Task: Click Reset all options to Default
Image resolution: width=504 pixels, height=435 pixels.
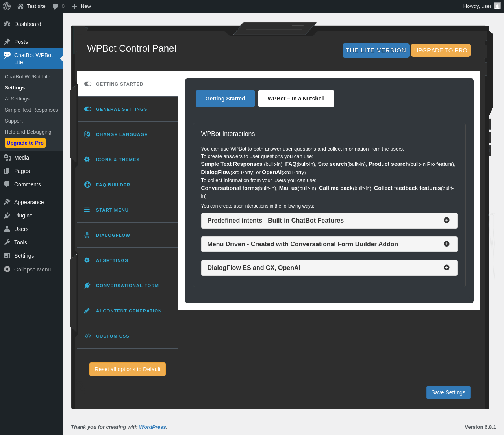Action: tap(128, 369)
